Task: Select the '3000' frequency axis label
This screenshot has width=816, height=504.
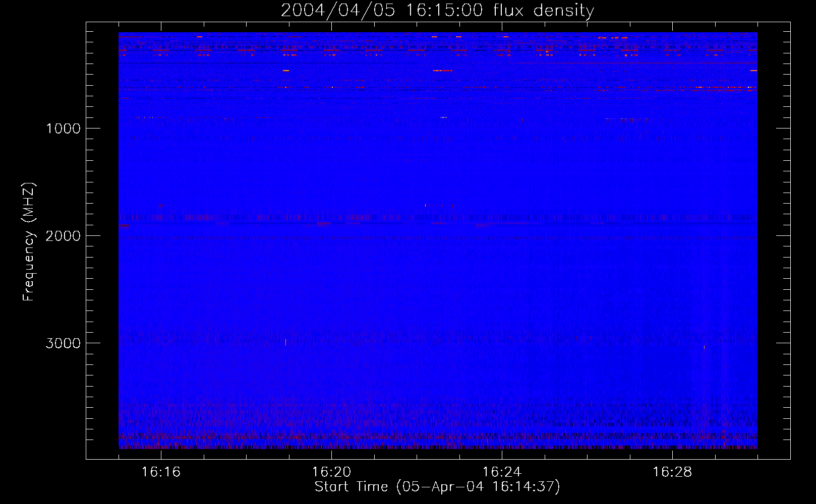Action: click(63, 343)
